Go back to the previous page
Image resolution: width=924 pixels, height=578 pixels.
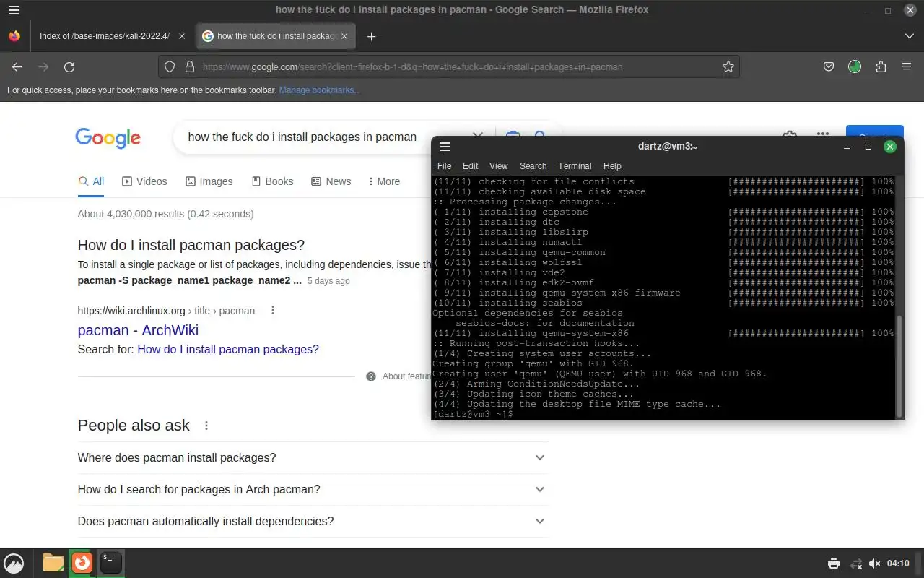[17, 66]
